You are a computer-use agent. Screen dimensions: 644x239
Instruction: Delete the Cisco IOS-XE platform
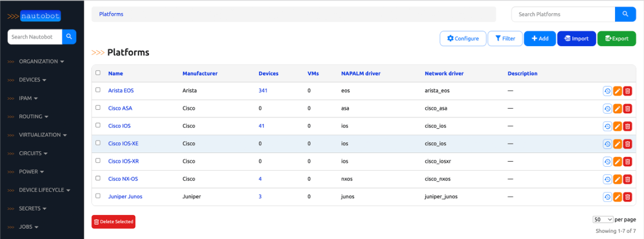[x=627, y=144]
